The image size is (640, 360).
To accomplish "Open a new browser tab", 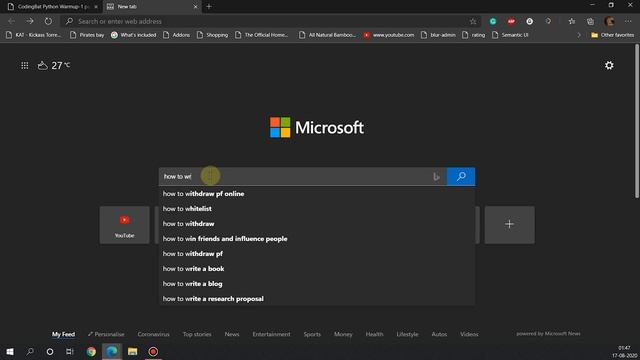I will 209,7.
